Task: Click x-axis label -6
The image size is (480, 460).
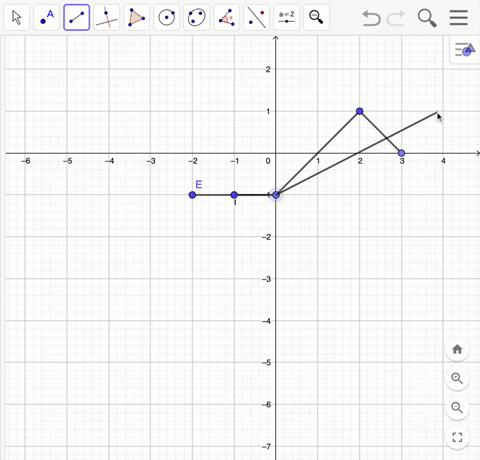Action: tap(26, 161)
